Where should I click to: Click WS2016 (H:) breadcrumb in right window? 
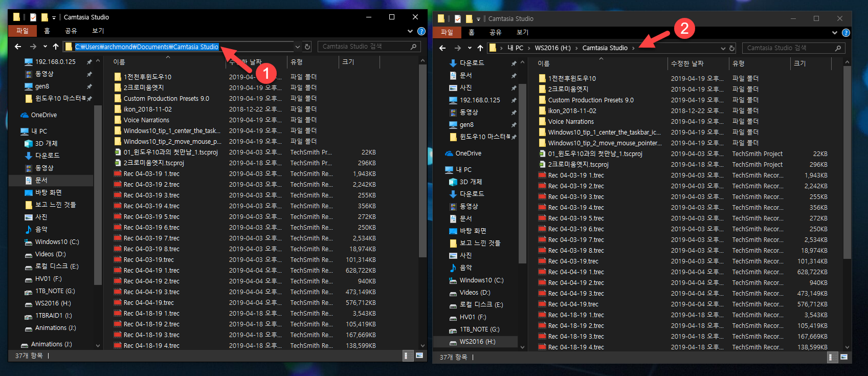tap(552, 48)
